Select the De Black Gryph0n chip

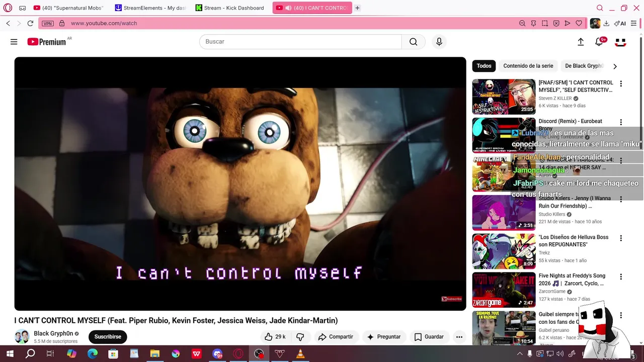[x=584, y=66]
